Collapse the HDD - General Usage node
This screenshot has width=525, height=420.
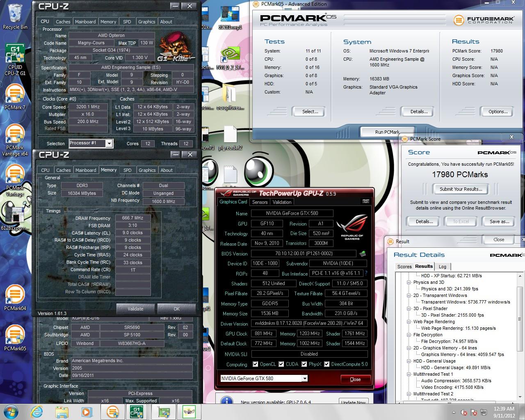(409, 361)
